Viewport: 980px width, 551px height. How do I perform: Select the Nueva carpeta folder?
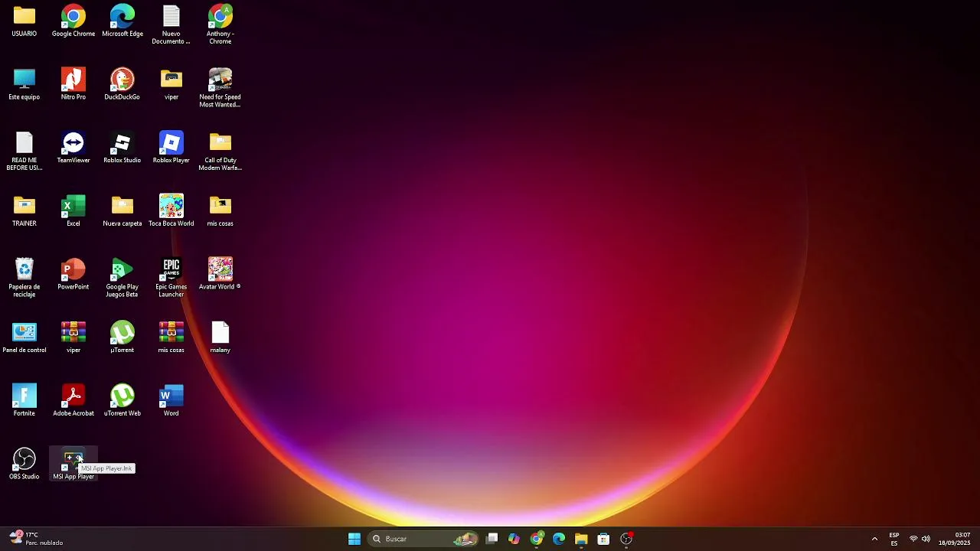click(122, 211)
